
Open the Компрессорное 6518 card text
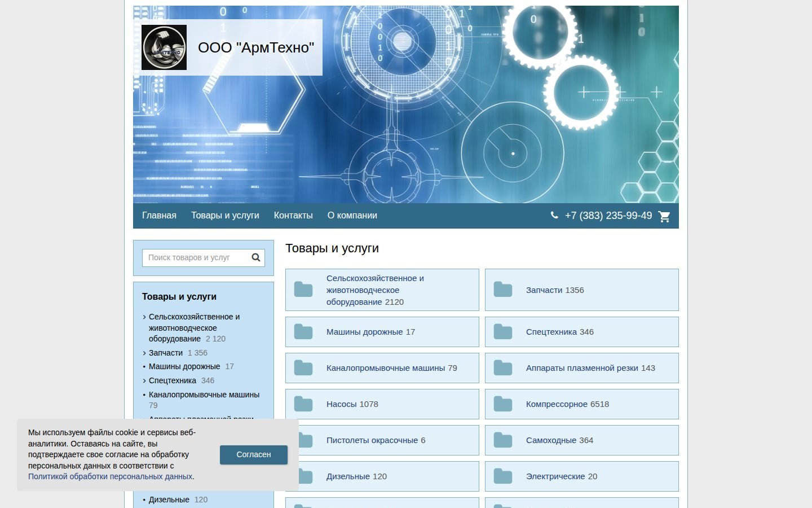coord(567,404)
